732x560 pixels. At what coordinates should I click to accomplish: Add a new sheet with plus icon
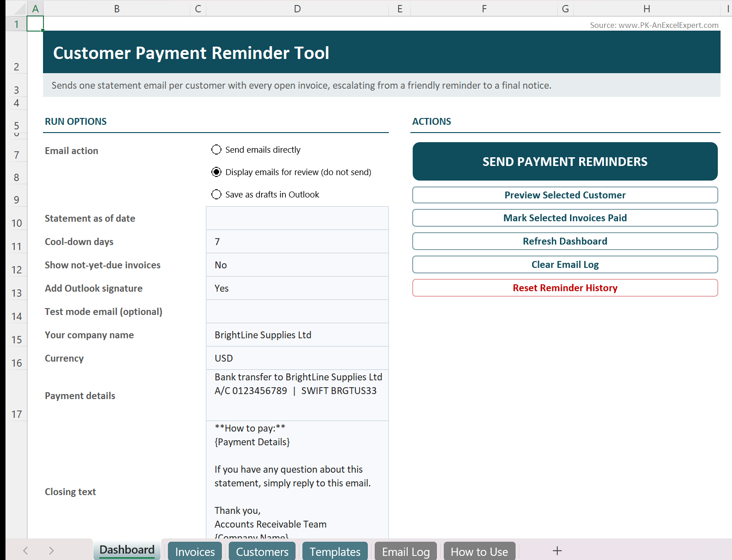[x=557, y=551]
